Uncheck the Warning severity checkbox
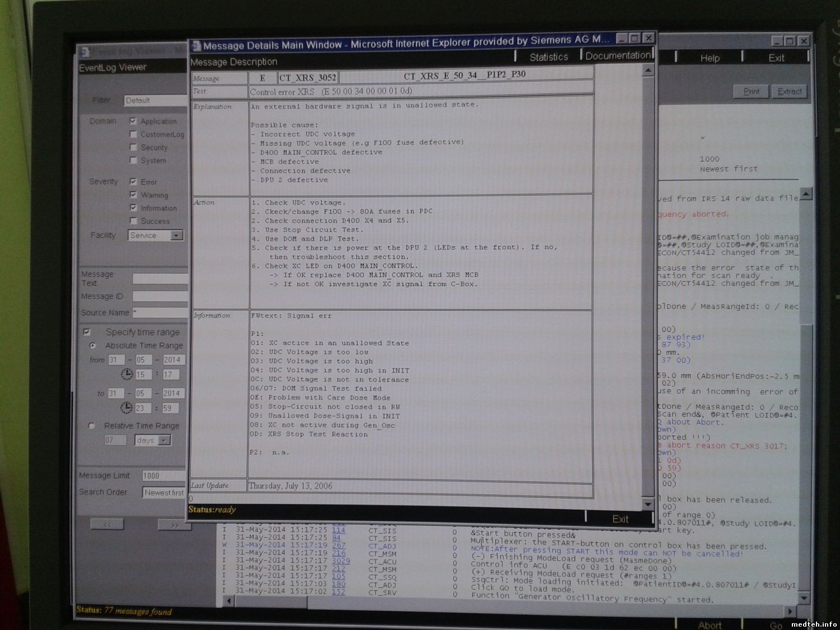The width and height of the screenshot is (840, 630). (x=133, y=195)
